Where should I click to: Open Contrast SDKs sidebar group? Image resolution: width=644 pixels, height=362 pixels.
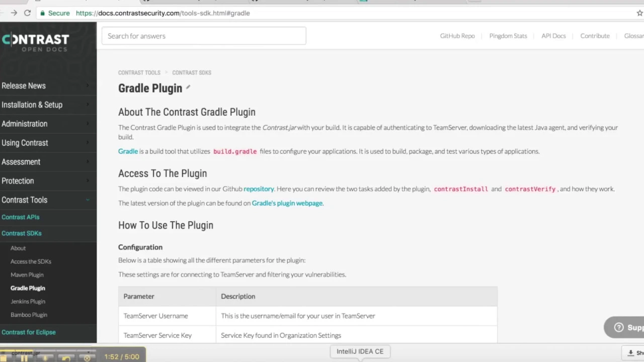22,233
